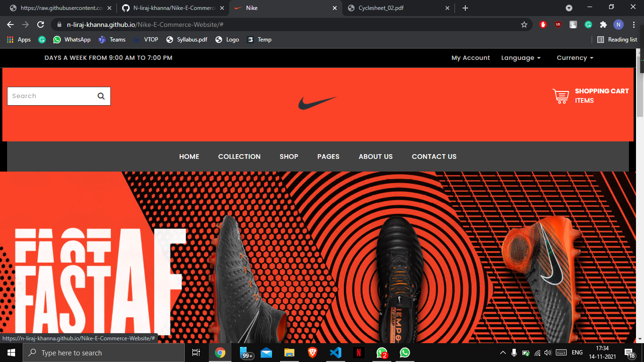The height and width of the screenshot is (362, 644).
Task: Open SHOPPING CART link
Action: pyautogui.click(x=602, y=91)
